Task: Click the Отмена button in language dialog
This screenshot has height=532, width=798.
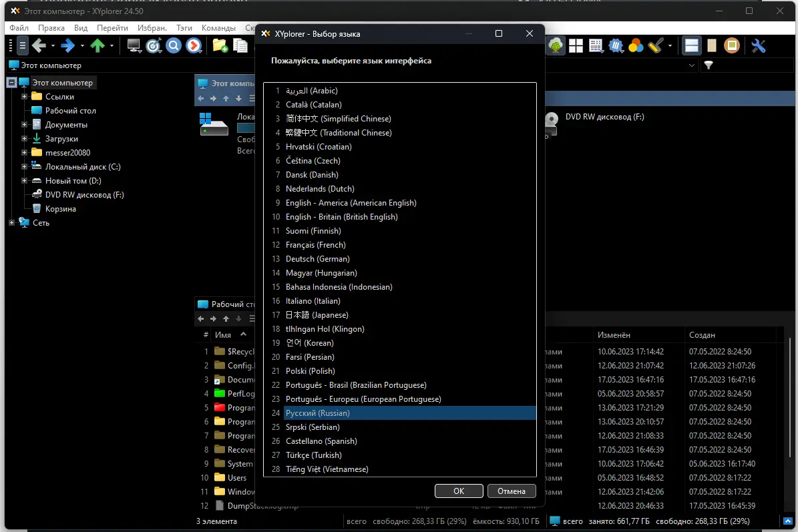Action: tap(512, 491)
